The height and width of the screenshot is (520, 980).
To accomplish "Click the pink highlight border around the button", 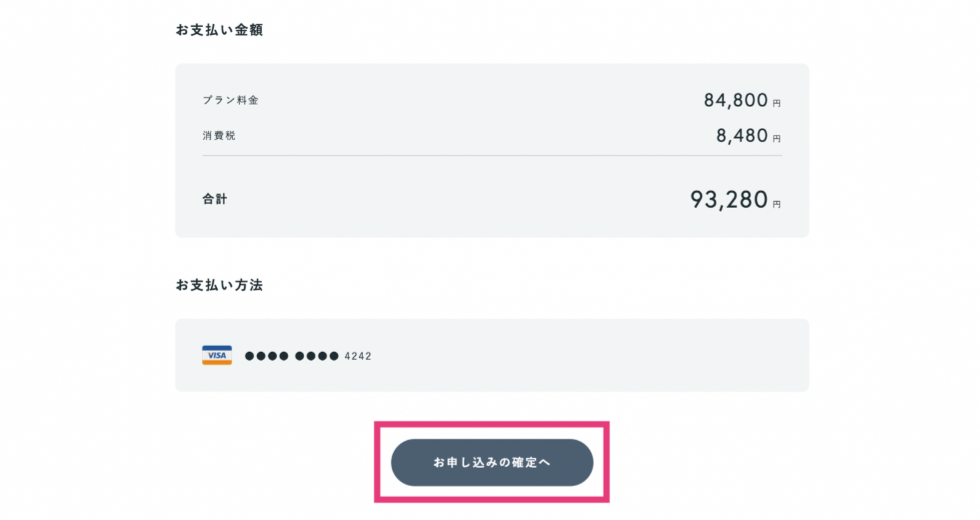I will point(492,424).
